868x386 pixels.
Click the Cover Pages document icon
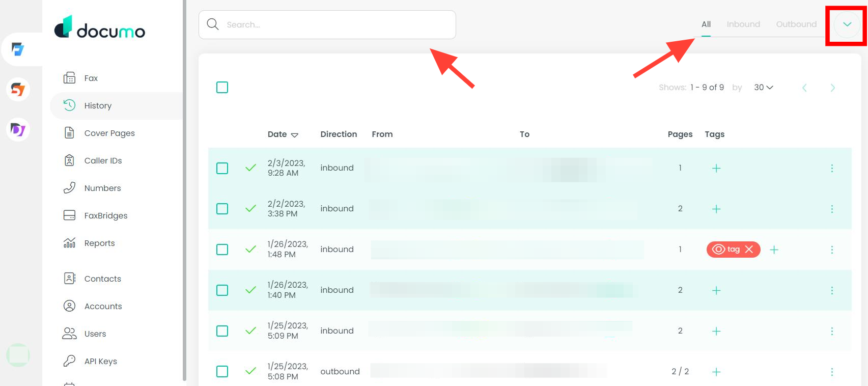pos(69,133)
